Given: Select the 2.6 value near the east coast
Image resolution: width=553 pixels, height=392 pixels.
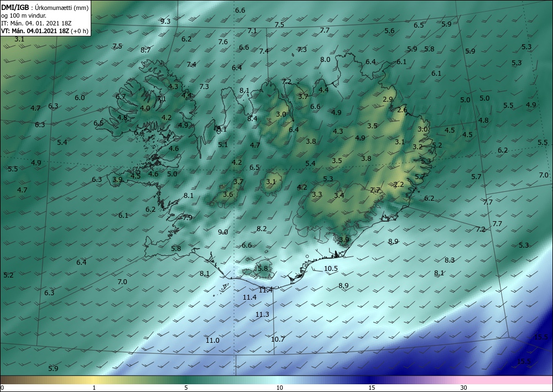Looking at the screenshot, I should click(402, 110).
